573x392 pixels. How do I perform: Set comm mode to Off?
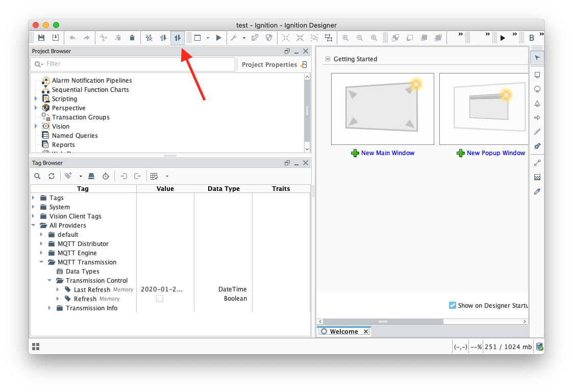pyautogui.click(x=148, y=38)
